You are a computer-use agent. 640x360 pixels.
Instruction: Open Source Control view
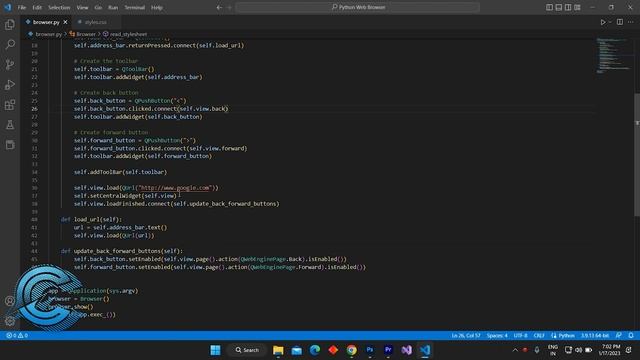(10, 64)
